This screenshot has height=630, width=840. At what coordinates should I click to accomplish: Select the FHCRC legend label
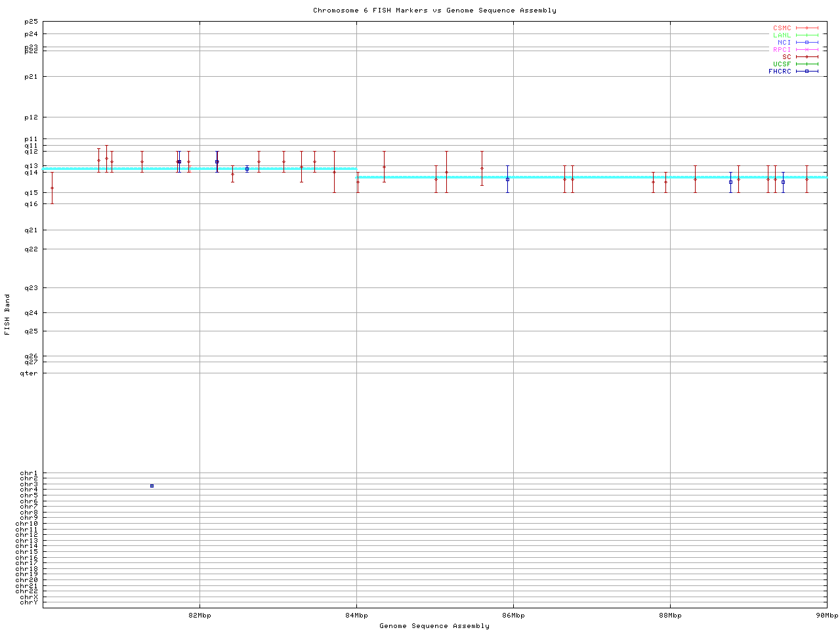(x=780, y=72)
